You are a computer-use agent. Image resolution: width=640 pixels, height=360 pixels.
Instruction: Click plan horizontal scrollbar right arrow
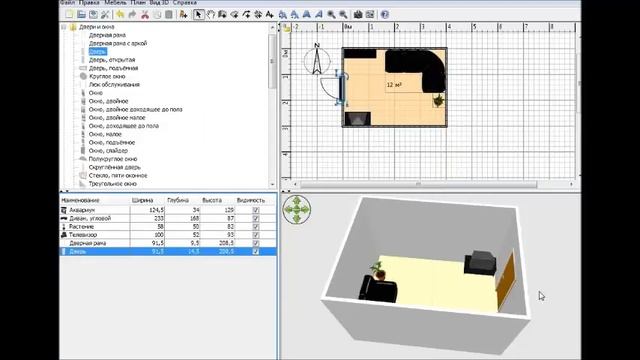(571, 184)
